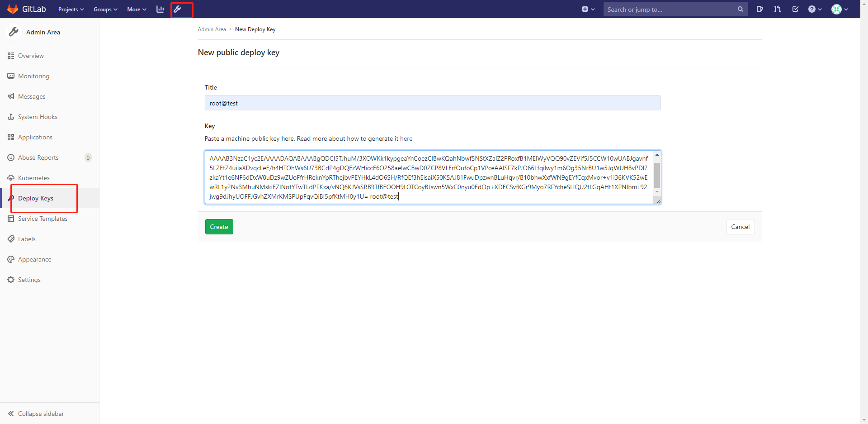This screenshot has width=868, height=424.
Task: Click the Key textarea resize handle
Action: click(658, 201)
